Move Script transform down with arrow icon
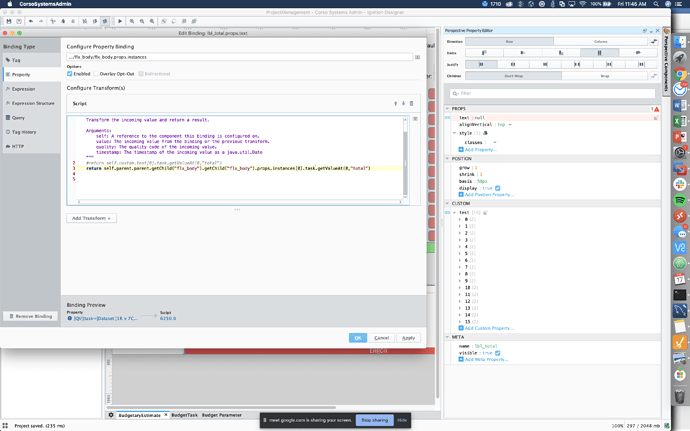 pyautogui.click(x=403, y=103)
